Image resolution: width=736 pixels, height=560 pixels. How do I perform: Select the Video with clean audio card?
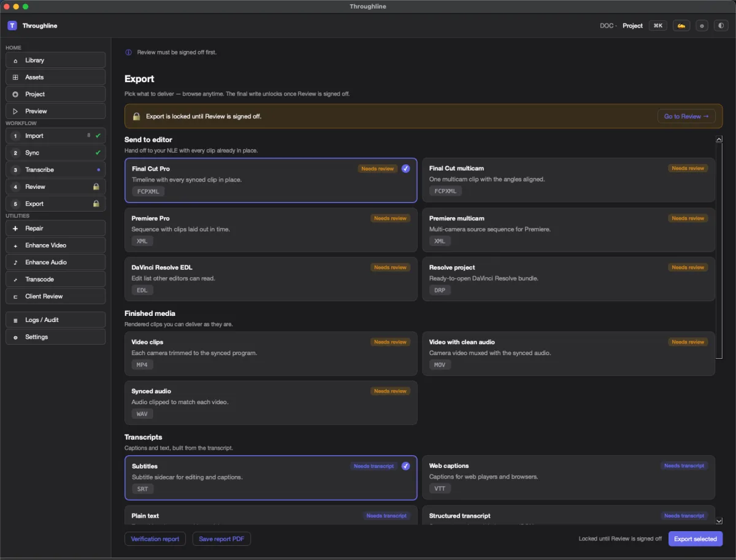(x=569, y=354)
